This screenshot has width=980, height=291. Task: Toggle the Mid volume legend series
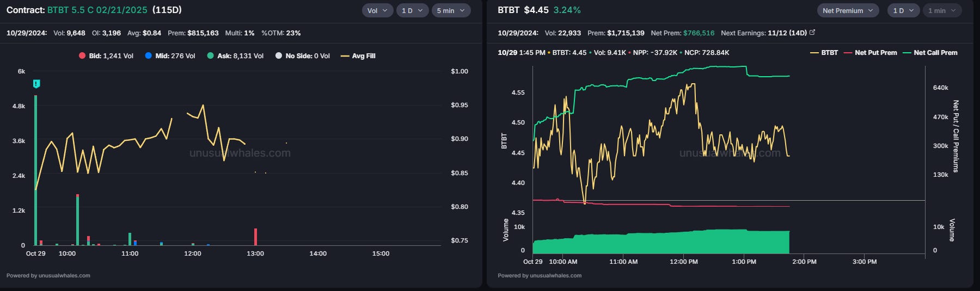tap(170, 55)
